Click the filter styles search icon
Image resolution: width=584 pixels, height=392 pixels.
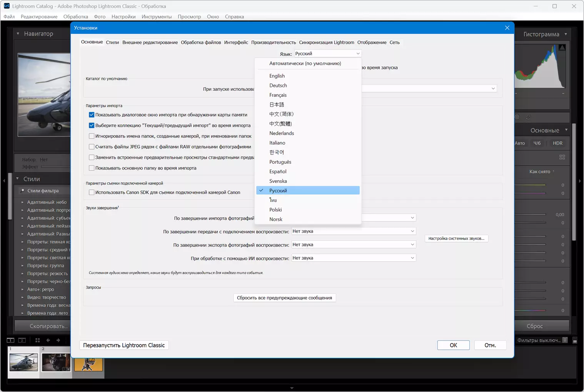22,191
